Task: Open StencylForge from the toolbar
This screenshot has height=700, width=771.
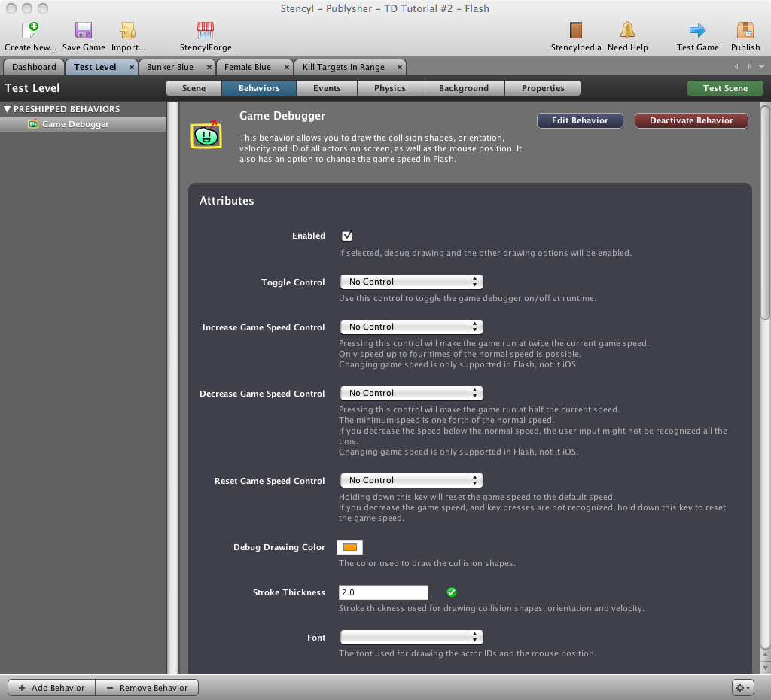Action: [206, 30]
